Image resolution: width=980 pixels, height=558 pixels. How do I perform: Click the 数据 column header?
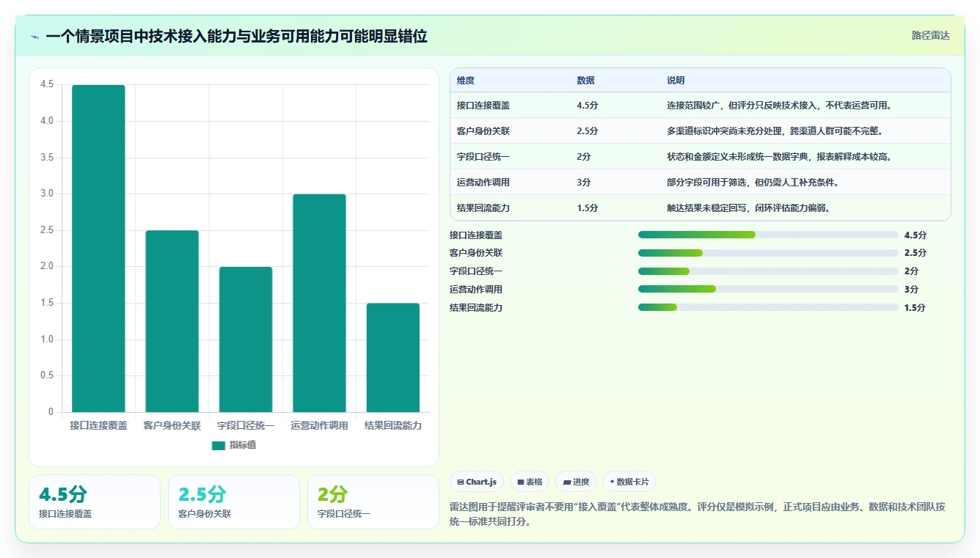(x=585, y=81)
